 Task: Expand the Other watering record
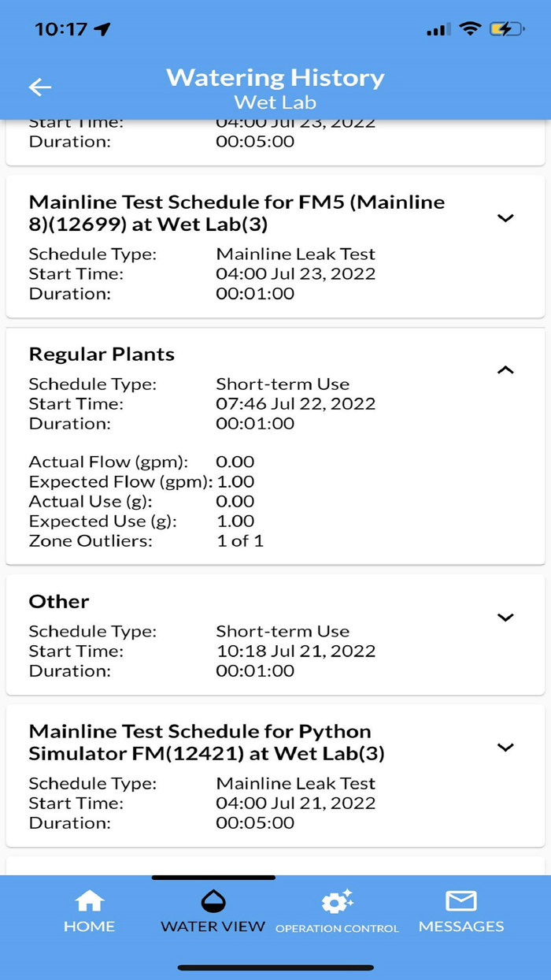click(x=505, y=618)
